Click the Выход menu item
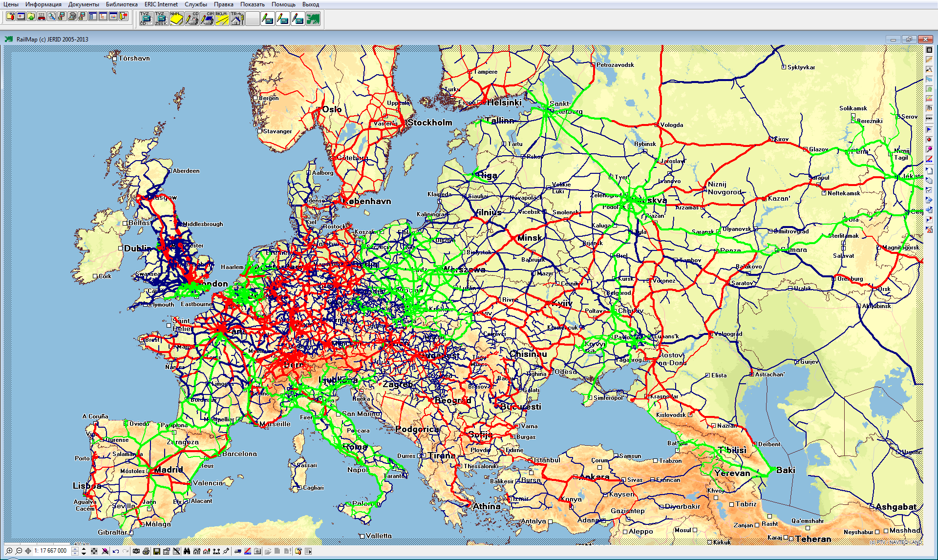The image size is (938, 560). [x=311, y=4]
